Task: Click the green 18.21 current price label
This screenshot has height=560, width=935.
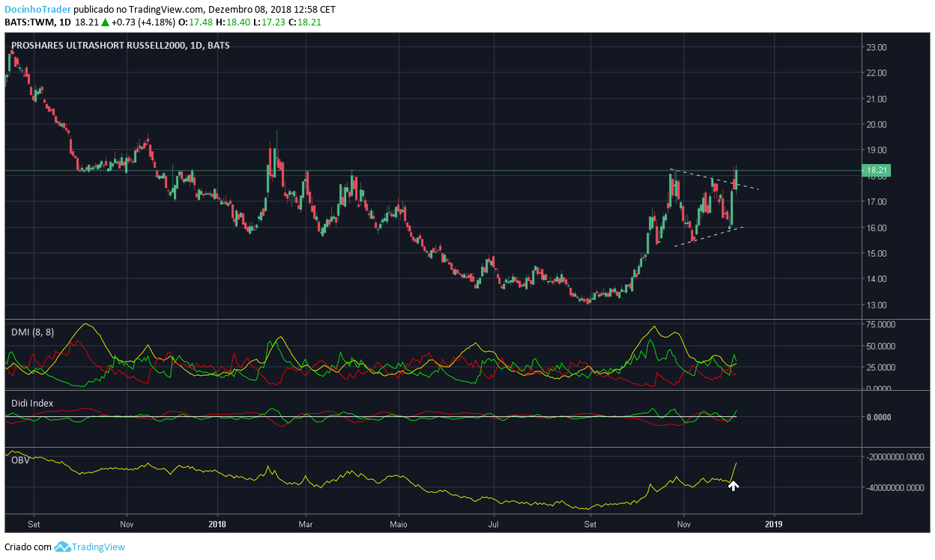Action: click(877, 171)
